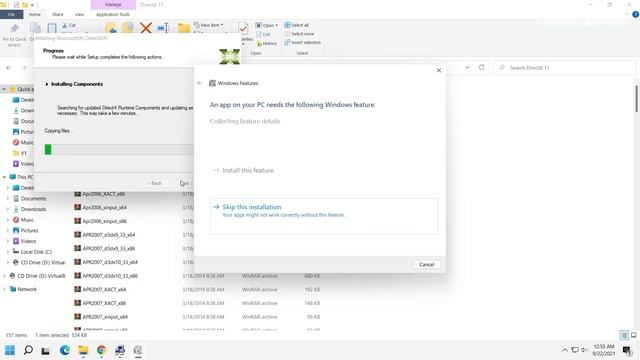The width and height of the screenshot is (640, 360).
Task: Click Pin to Quick access ribbon icon
Action: [x=15, y=29]
